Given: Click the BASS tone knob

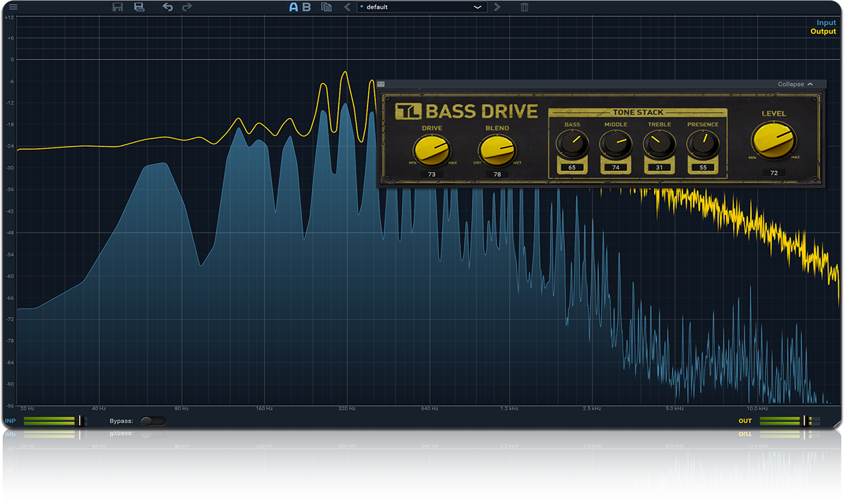Looking at the screenshot, I should point(572,144).
